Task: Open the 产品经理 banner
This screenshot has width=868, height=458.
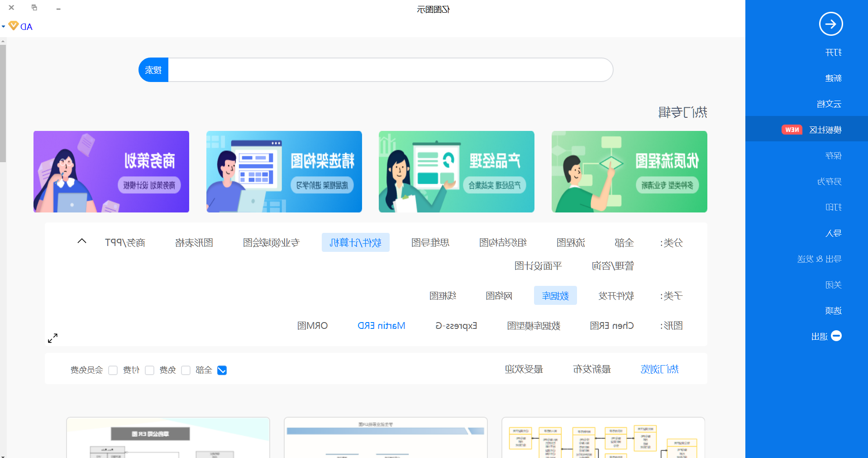Action: click(457, 172)
